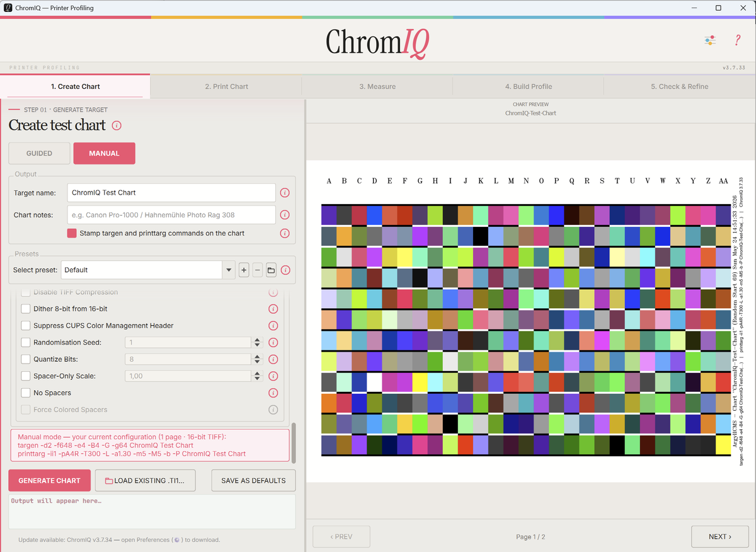This screenshot has height=552, width=756.
Task: Show info for Stamp targen commands option
Action: click(x=285, y=233)
